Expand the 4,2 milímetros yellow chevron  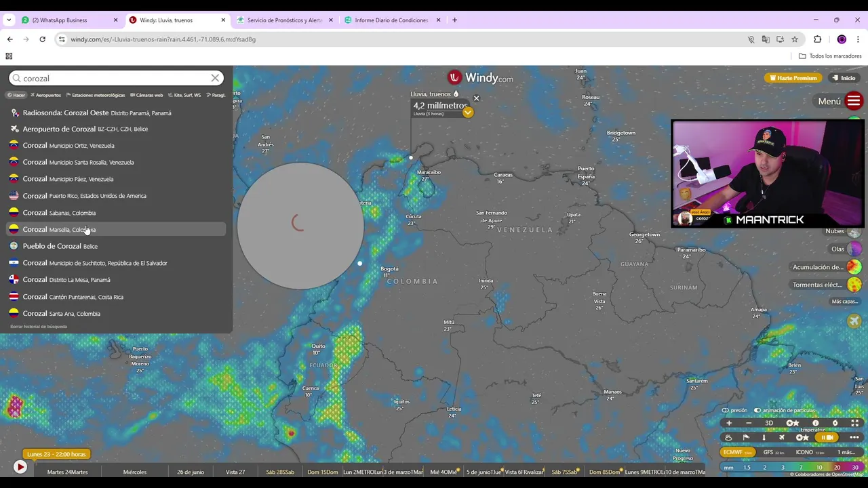468,113
